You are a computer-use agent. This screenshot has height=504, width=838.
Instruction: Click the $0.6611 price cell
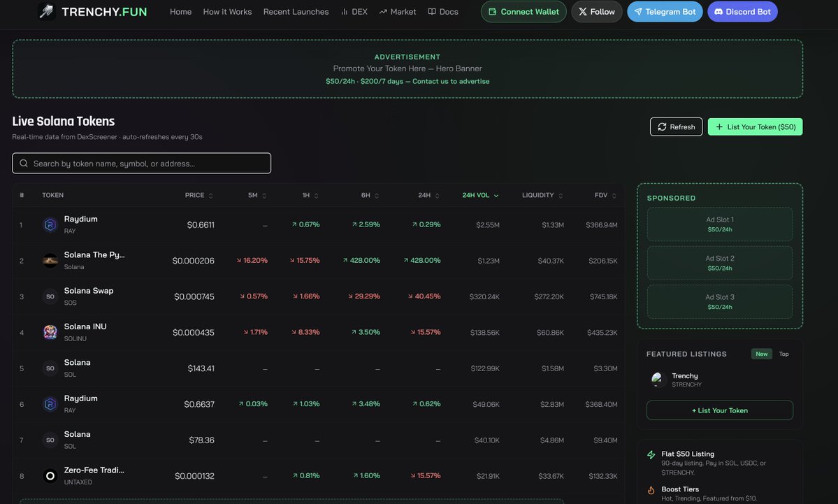[201, 225]
